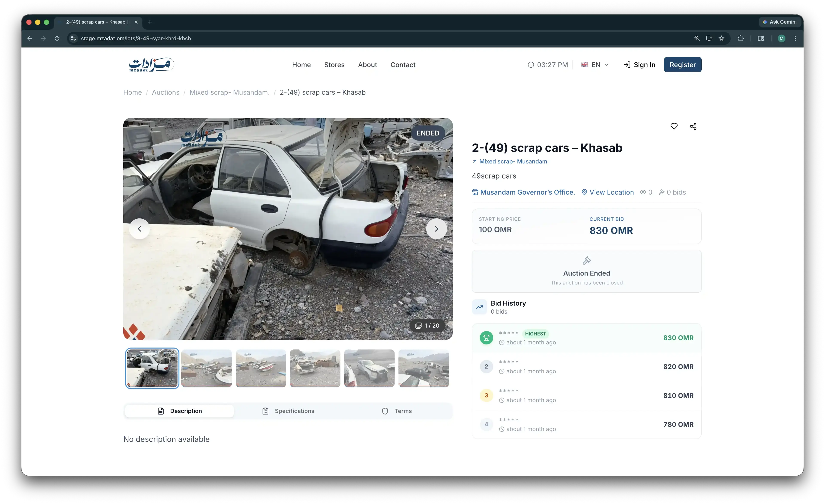Screen dimensions: 825x504
Task: Go to previous gallery image arrow
Action: 140,229
